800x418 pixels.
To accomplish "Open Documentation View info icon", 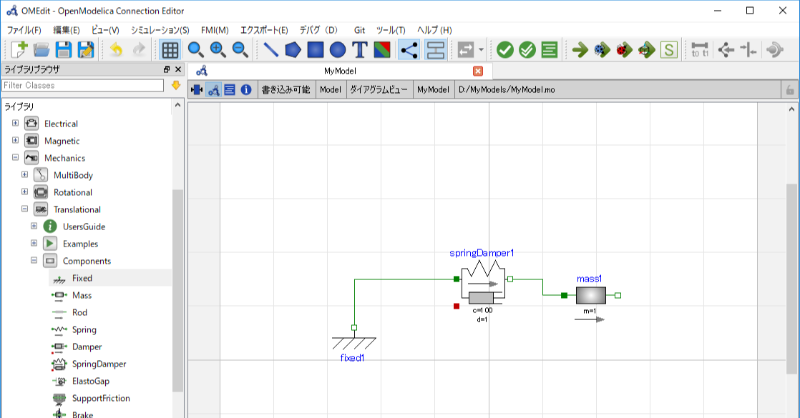I will coord(246,90).
